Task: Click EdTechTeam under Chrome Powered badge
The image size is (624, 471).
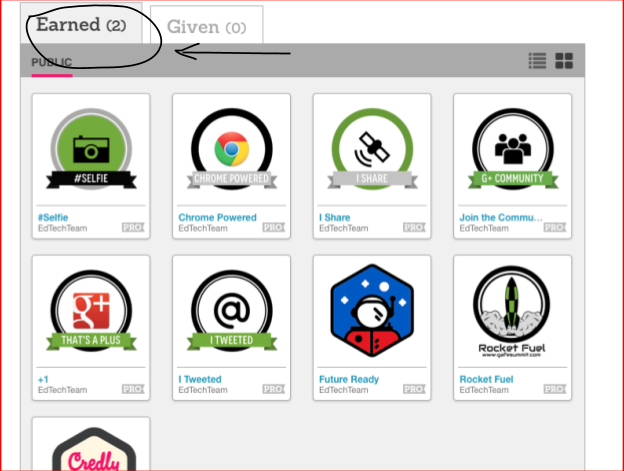Action: tap(203, 228)
